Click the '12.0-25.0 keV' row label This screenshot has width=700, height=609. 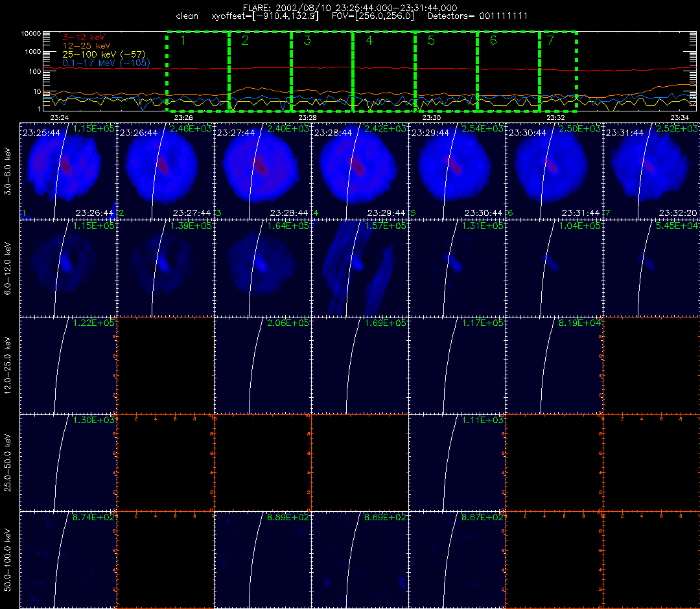coord(8,366)
